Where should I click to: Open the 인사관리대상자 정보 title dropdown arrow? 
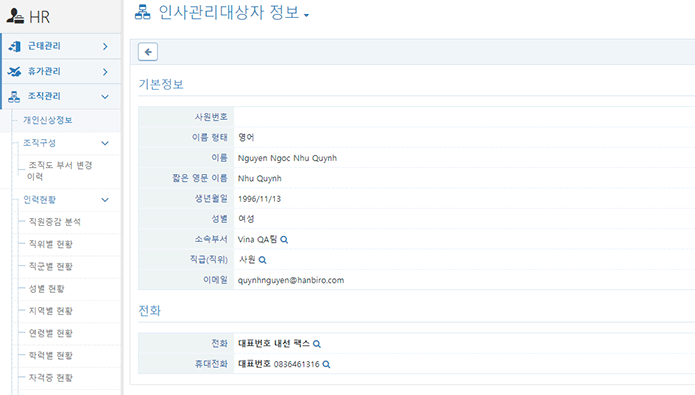(x=306, y=15)
